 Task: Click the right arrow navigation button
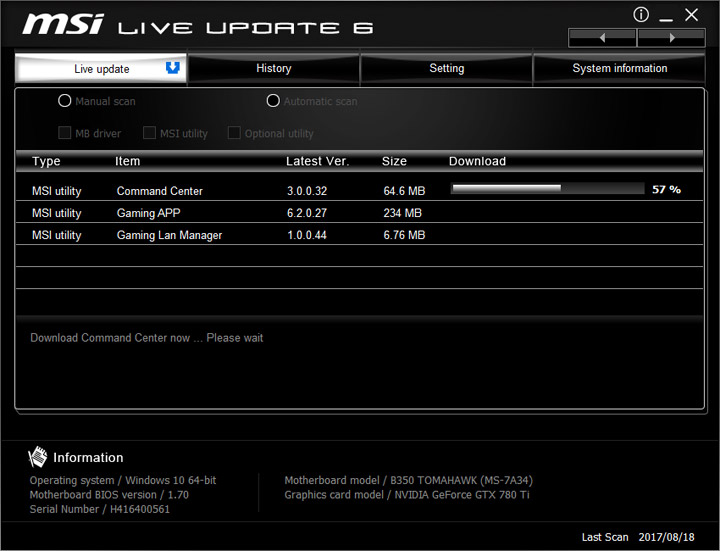671,38
